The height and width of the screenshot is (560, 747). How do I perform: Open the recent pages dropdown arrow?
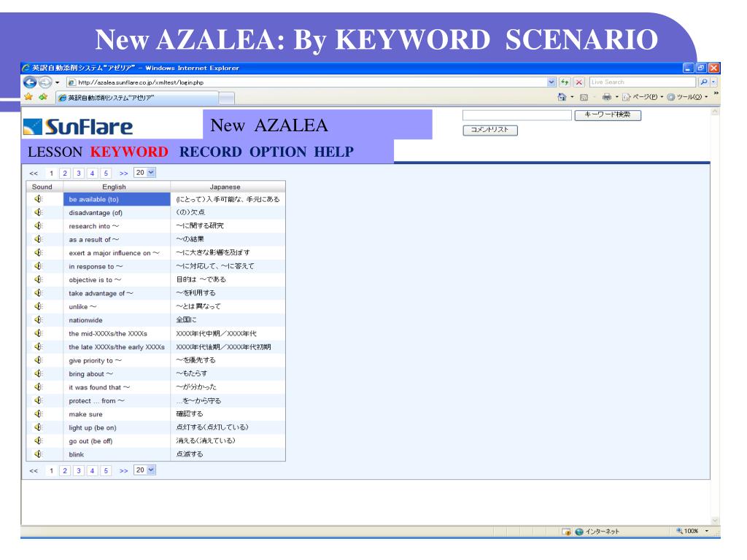tap(57, 82)
